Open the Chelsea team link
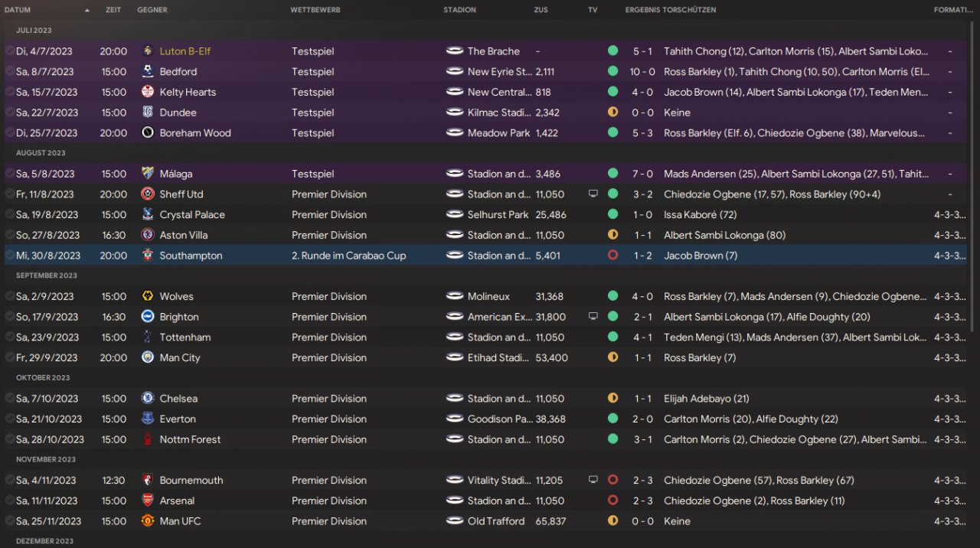This screenshot has width=980, height=548. tap(178, 399)
